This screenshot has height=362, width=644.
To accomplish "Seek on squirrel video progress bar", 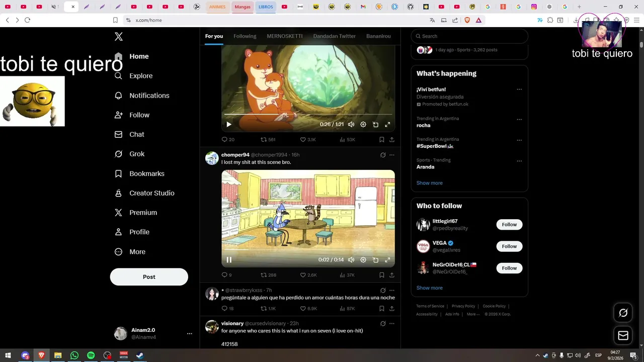I will pyautogui.click(x=308, y=115).
